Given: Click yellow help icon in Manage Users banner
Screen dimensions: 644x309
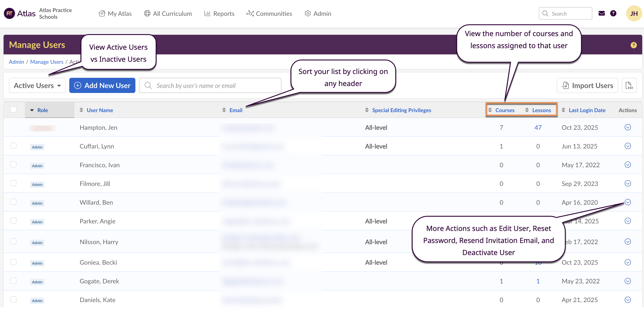Looking at the screenshot, I should click(633, 45).
